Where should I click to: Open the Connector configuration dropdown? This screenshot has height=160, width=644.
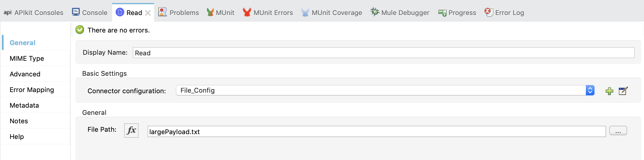(590, 91)
